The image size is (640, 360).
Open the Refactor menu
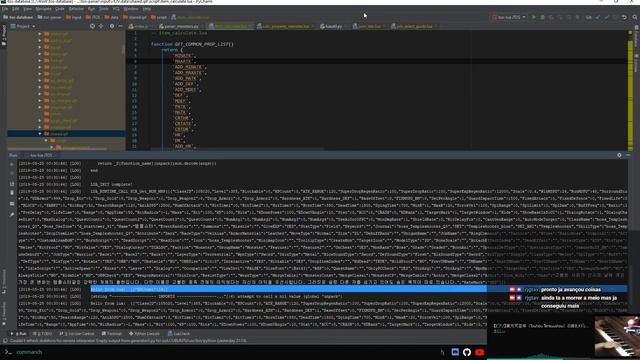click(76, 9)
